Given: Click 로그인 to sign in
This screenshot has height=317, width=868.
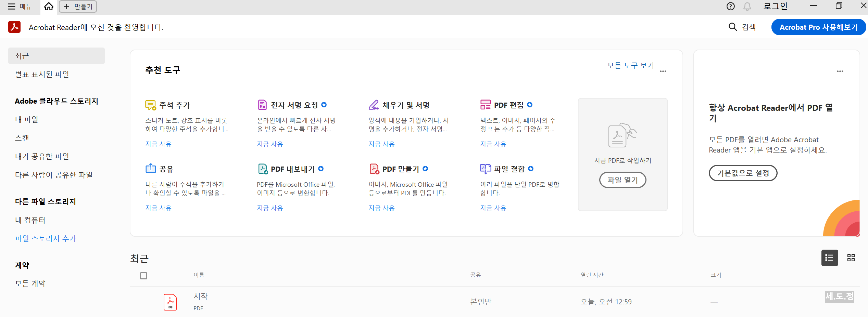Looking at the screenshot, I should (775, 6).
